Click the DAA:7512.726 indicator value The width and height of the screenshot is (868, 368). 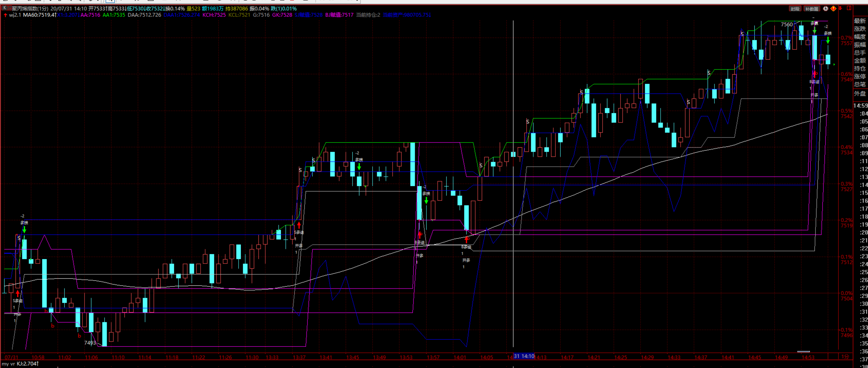tap(144, 15)
